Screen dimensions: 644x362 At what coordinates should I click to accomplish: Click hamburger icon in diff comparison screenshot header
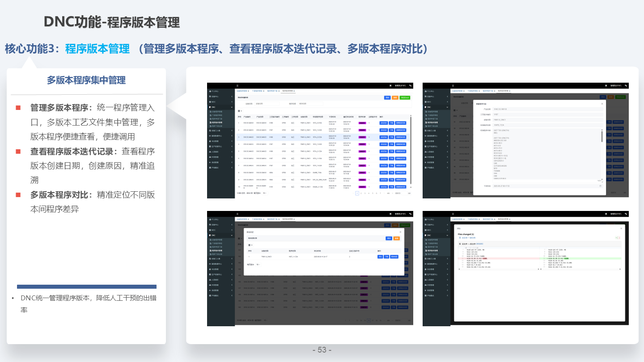coord(453,214)
